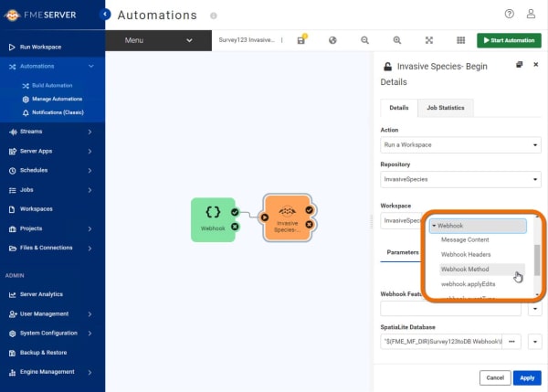Open the help question mark icon
Image resolution: width=548 pixels, height=392 pixels.
coord(510,14)
